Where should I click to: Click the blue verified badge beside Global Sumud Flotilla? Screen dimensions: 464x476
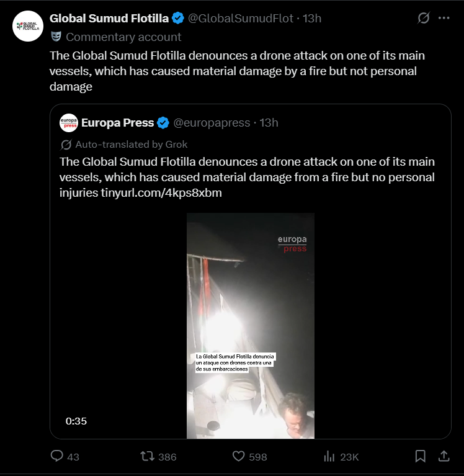(x=178, y=18)
